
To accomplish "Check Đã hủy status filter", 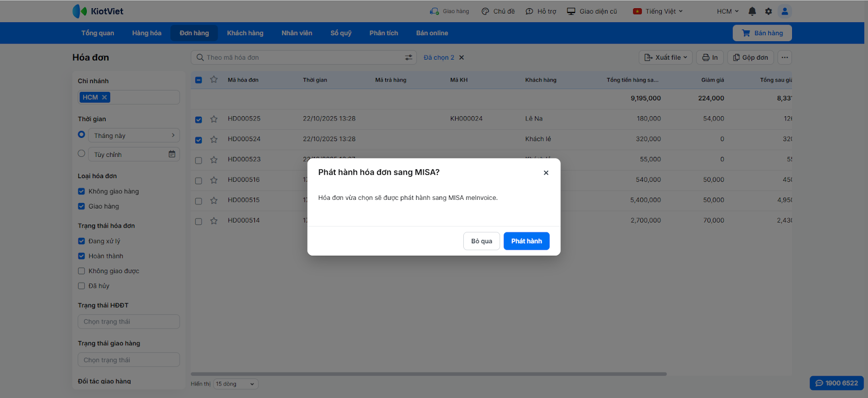I will tap(81, 286).
